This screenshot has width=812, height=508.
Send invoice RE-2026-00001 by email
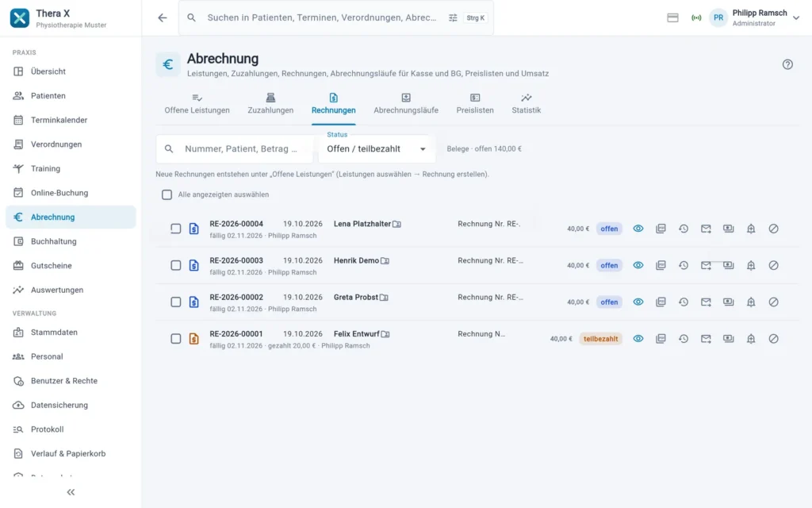(706, 338)
